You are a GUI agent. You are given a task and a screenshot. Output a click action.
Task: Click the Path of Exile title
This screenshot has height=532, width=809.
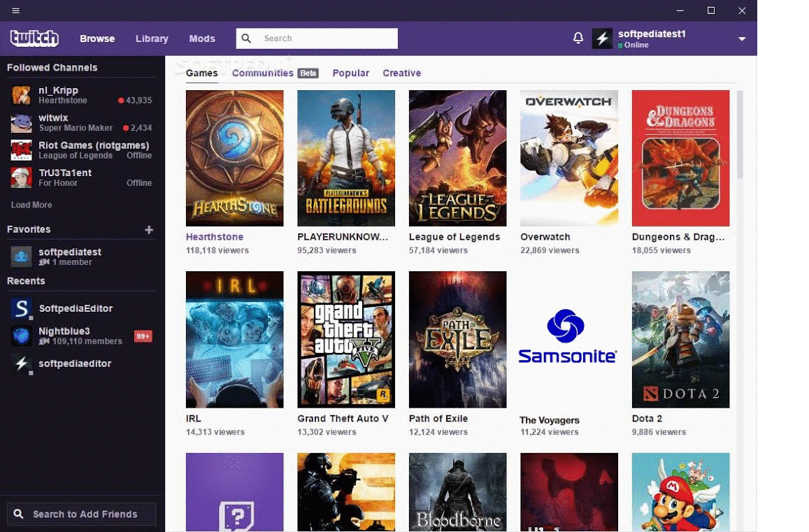coord(438,419)
